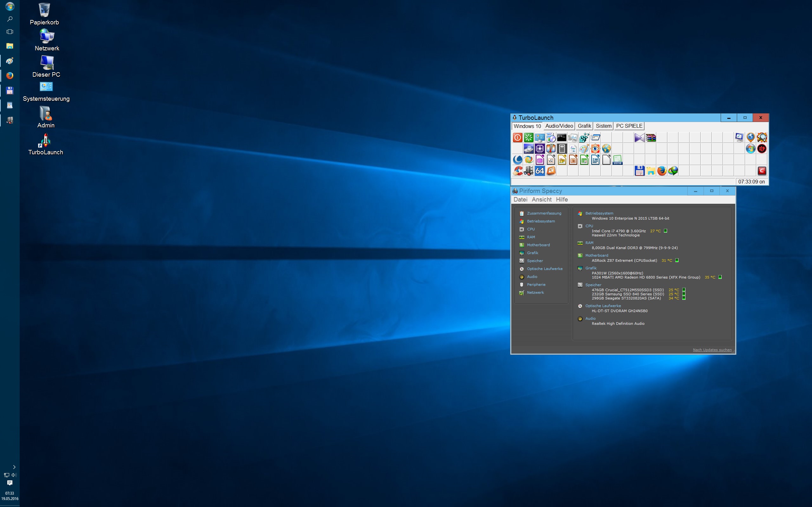The width and height of the screenshot is (812, 507).
Task: Launch WinRAR from the TurboLaunch grid
Action: point(651,138)
